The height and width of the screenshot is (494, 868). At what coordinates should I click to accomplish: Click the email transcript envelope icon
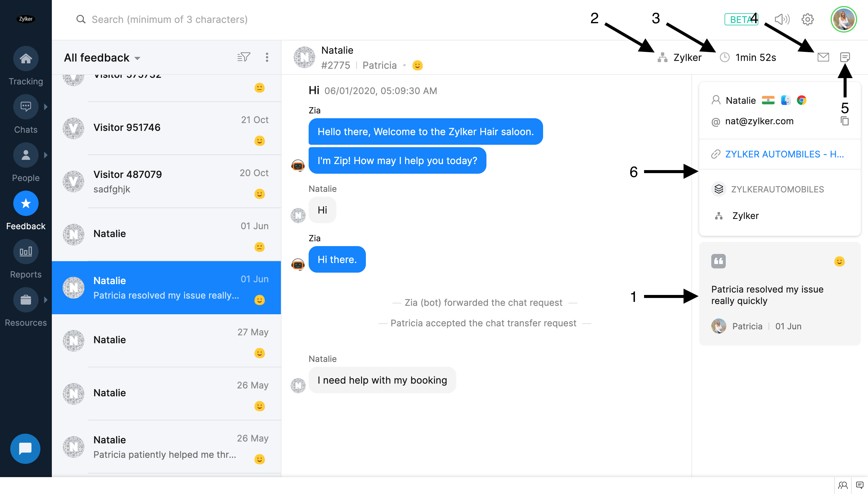tap(823, 57)
